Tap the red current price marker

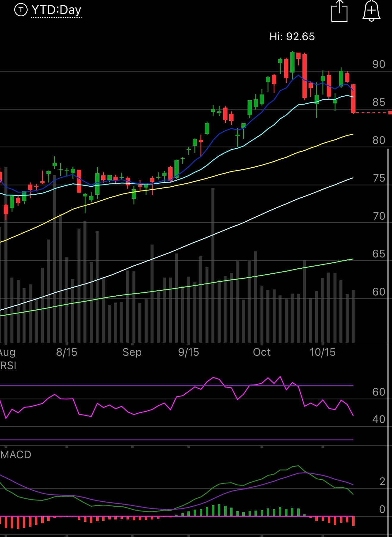click(390, 113)
